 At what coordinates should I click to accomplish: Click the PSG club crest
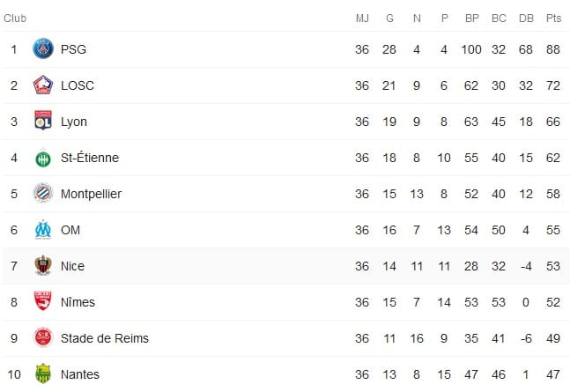click(43, 48)
